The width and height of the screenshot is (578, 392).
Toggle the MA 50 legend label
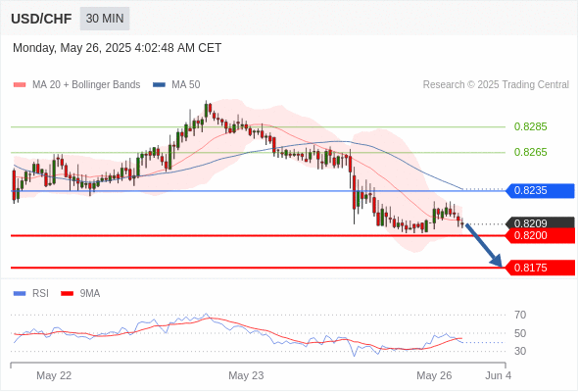(186, 85)
